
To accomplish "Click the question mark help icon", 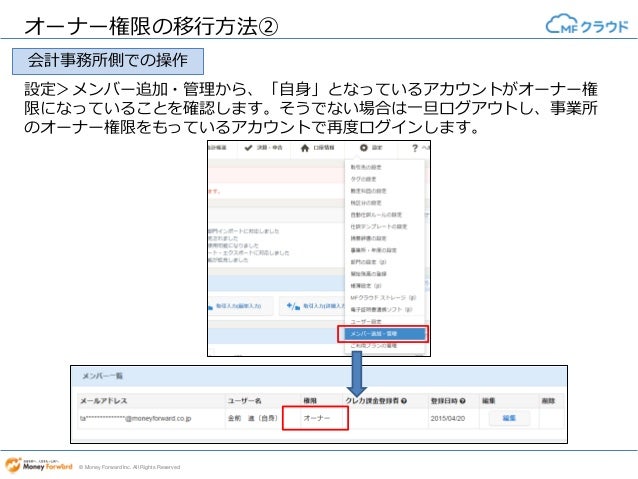I will click(x=415, y=148).
